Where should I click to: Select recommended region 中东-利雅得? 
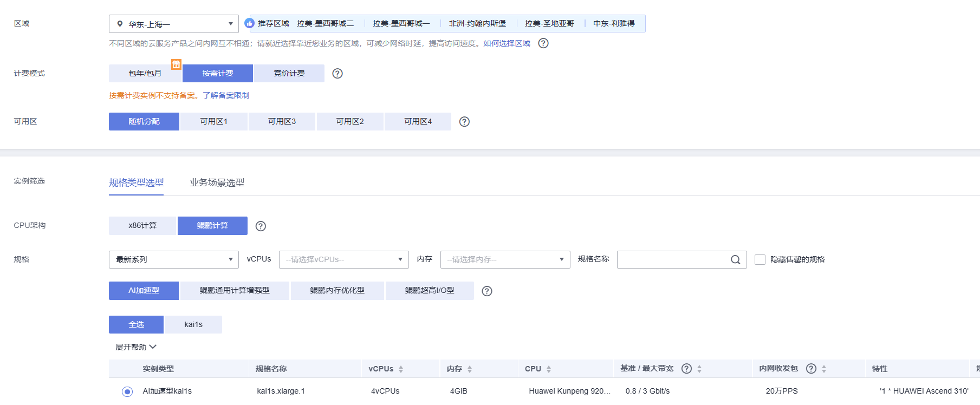point(614,23)
